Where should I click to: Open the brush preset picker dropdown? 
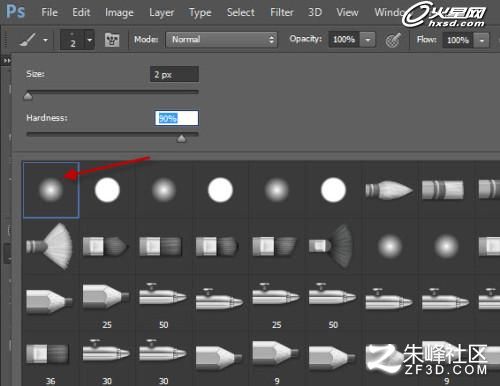point(90,40)
